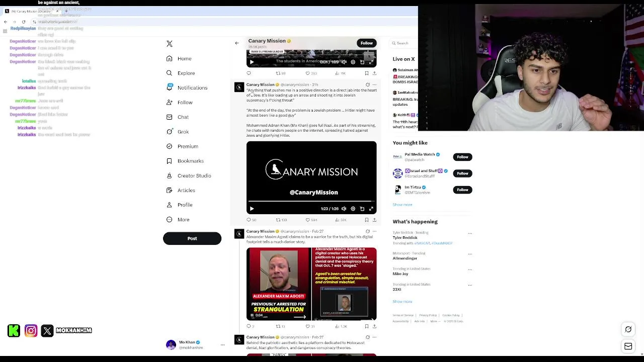Expand Canary Mission video to fullscreen

click(x=371, y=209)
